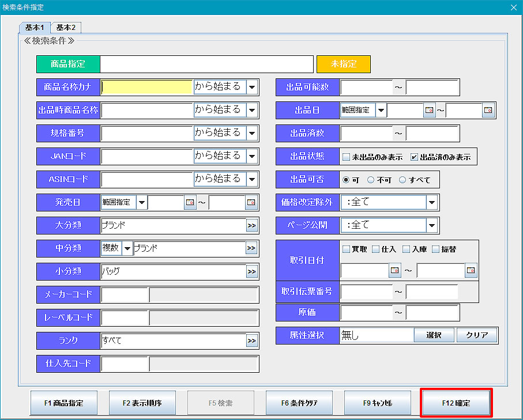523x420 pixels.
Task: Click the >> picker for ランク
Action: tap(251, 340)
